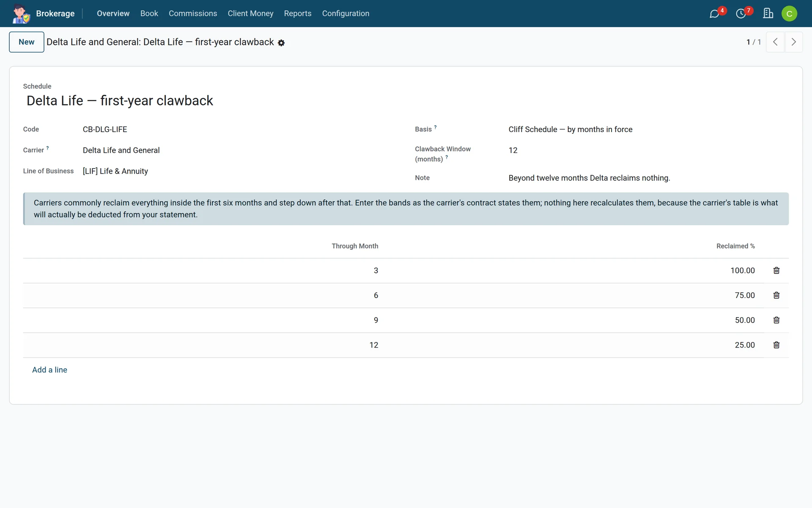Edit the Note field text

(x=648, y=178)
